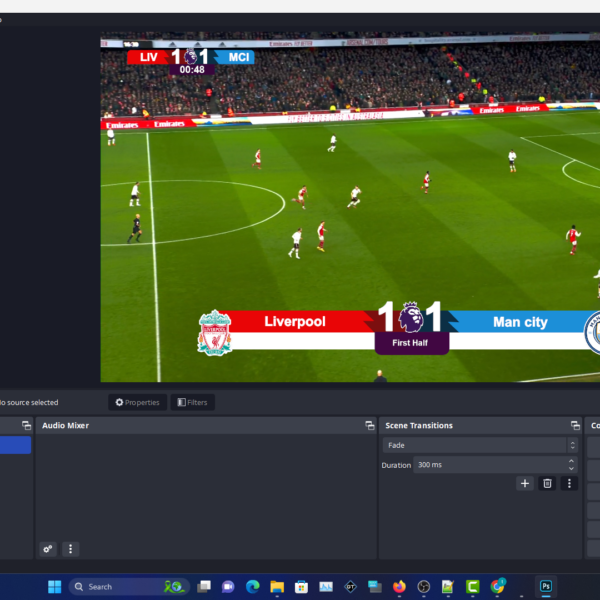The width and height of the screenshot is (600, 600).
Task: Click the First Half label in preview
Action: (410, 343)
